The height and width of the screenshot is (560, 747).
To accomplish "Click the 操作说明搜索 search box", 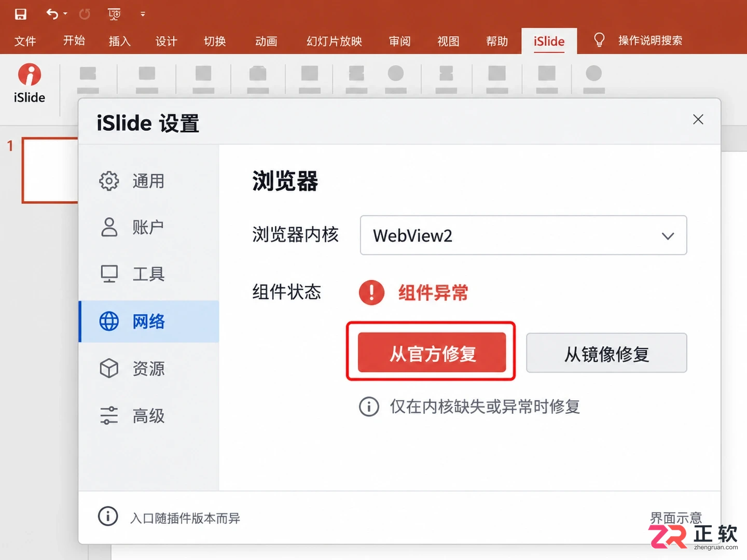I will pyautogui.click(x=650, y=40).
